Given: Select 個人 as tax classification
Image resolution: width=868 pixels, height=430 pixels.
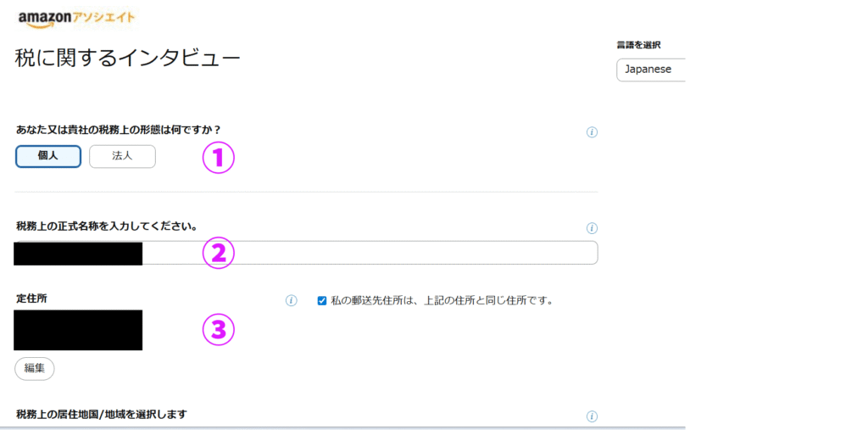Looking at the screenshot, I should [x=48, y=157].
